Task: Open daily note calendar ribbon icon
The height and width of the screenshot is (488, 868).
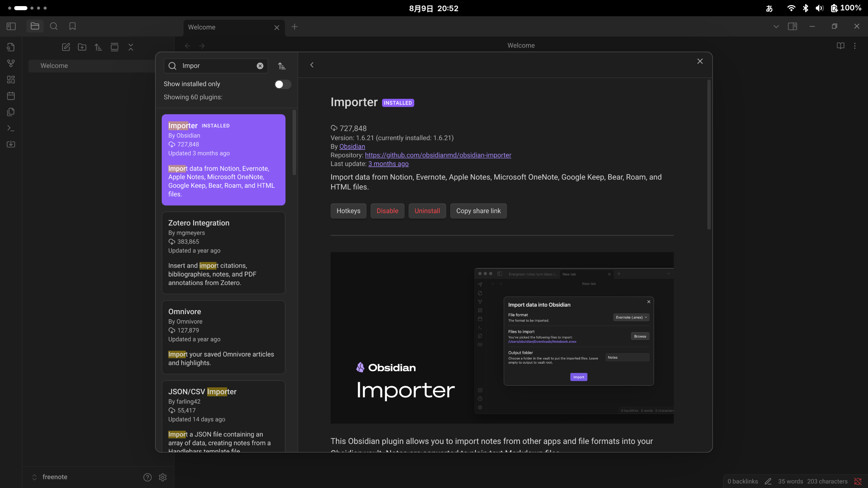Action: 11,96
